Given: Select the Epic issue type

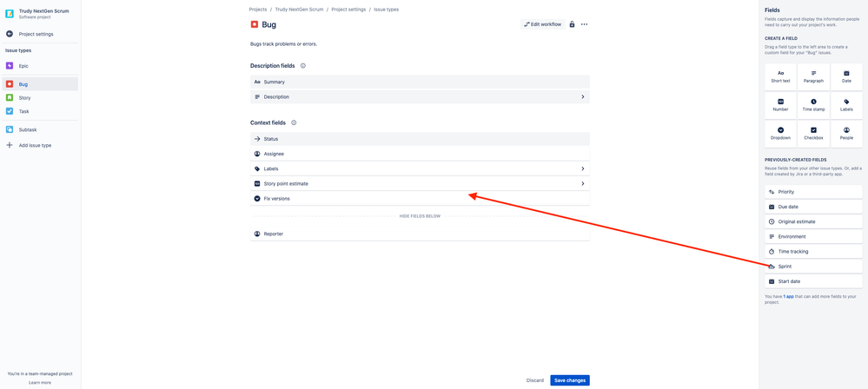Looking at the screenshot, I should [x=39, y=66].
